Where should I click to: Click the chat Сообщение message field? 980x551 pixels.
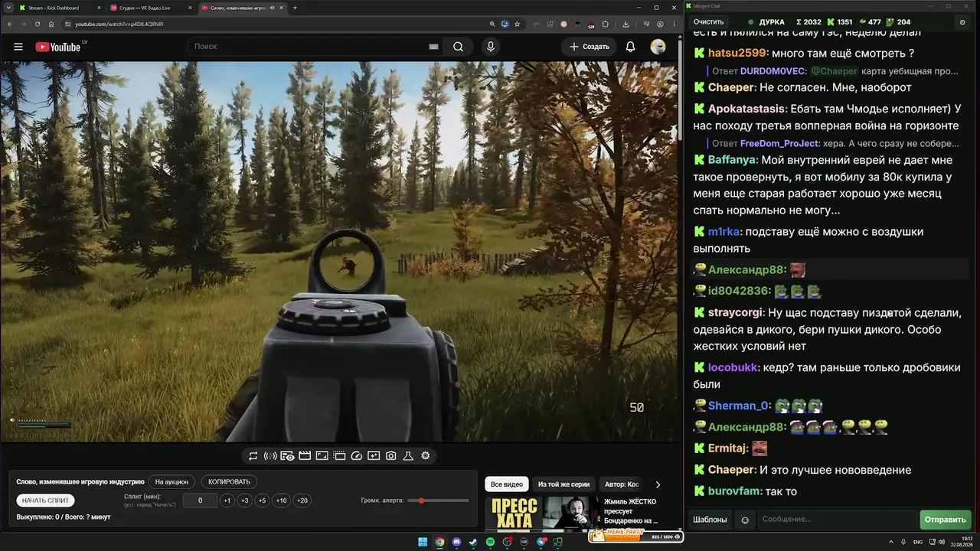tap(837, 520)
